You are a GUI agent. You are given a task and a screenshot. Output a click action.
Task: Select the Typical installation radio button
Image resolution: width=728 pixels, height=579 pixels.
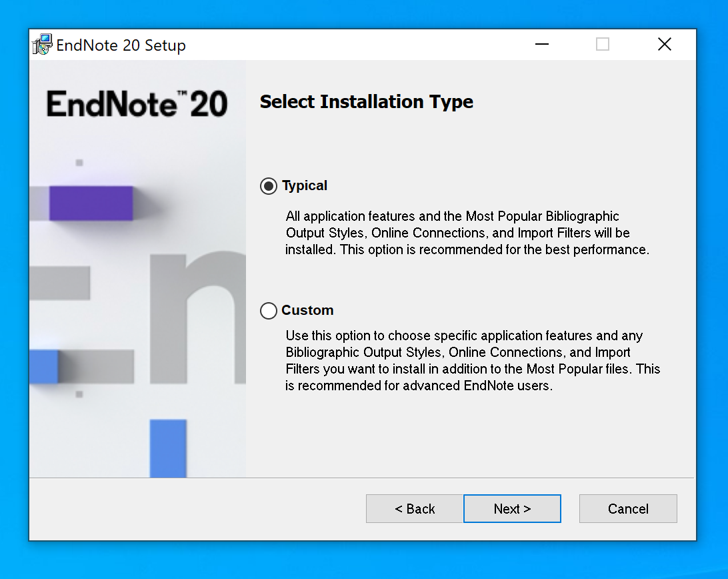tap(269, 186)
